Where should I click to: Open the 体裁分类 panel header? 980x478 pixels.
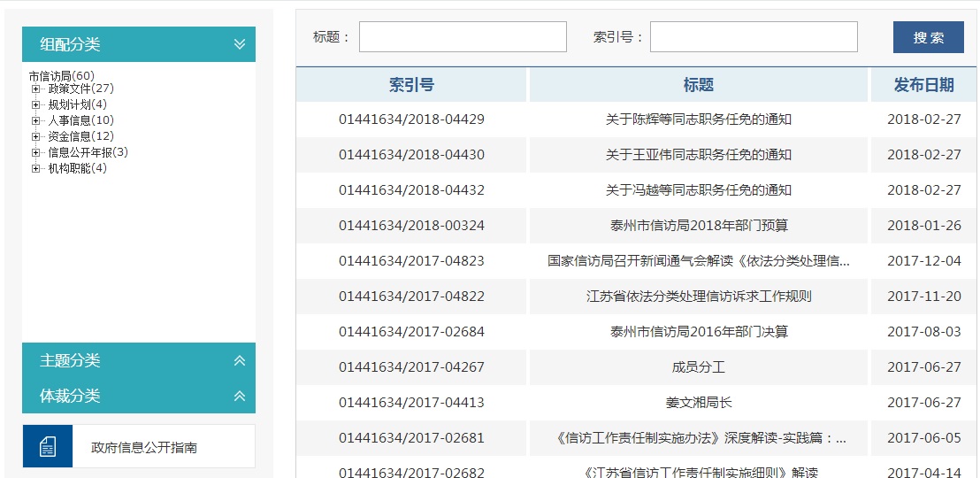tap(139, 396)
